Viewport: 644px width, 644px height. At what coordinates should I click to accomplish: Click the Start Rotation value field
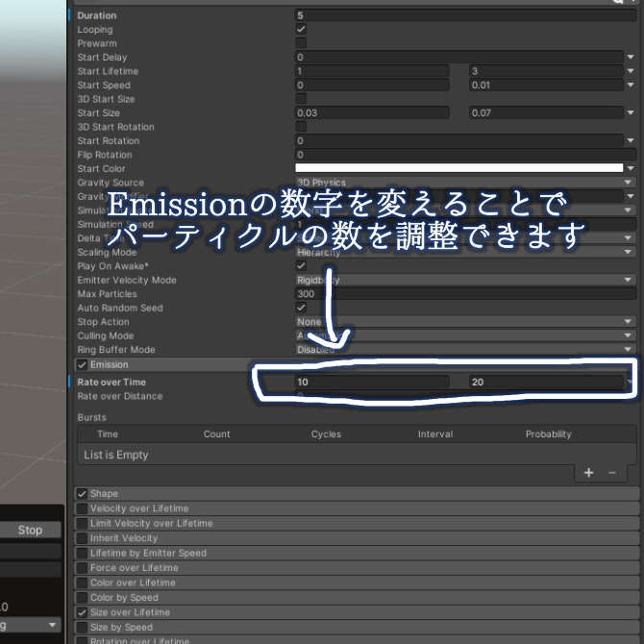click(x=459, y=140)
